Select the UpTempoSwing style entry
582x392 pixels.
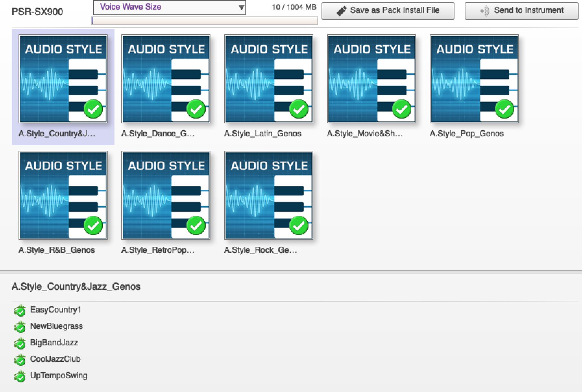click(x=59, y=376)
